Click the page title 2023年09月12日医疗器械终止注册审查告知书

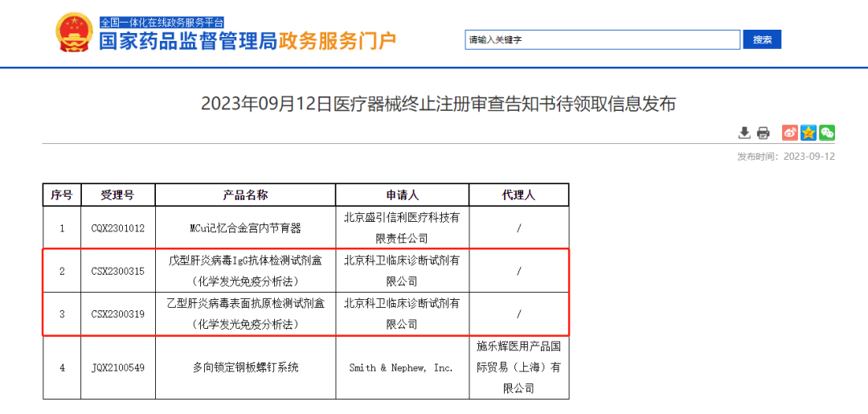point(438,104)
